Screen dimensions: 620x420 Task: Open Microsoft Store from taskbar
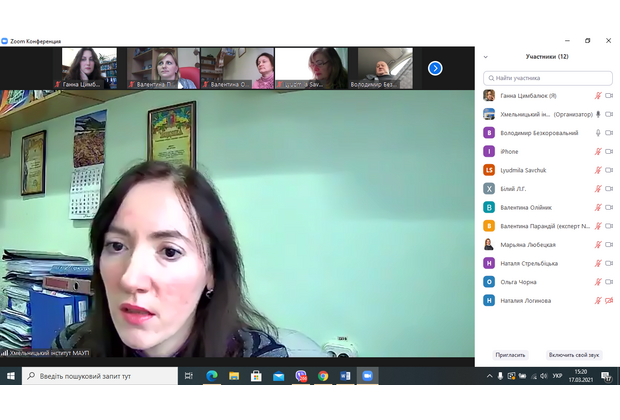256,376
